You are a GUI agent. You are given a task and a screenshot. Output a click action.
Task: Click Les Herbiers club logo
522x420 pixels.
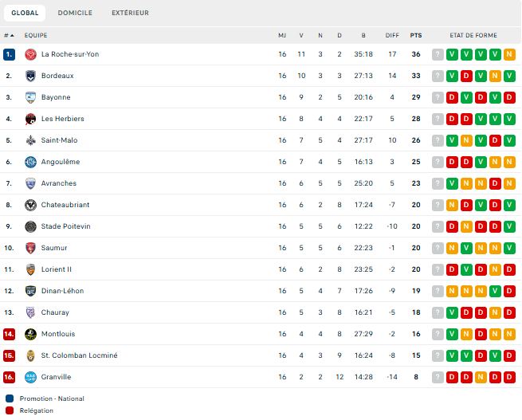click(30, 119)
